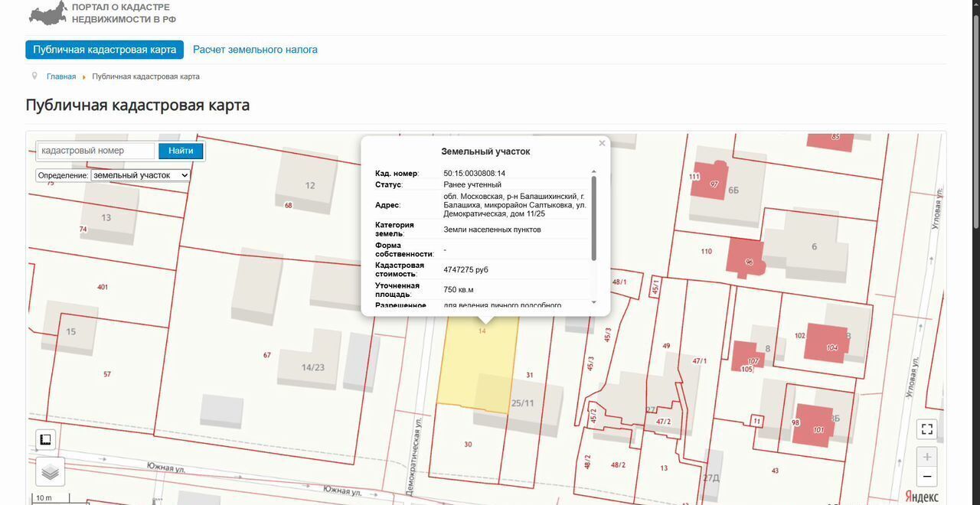
Task: Open the Публичная кадастровая карта tab
Action: [x=104, y=50]
